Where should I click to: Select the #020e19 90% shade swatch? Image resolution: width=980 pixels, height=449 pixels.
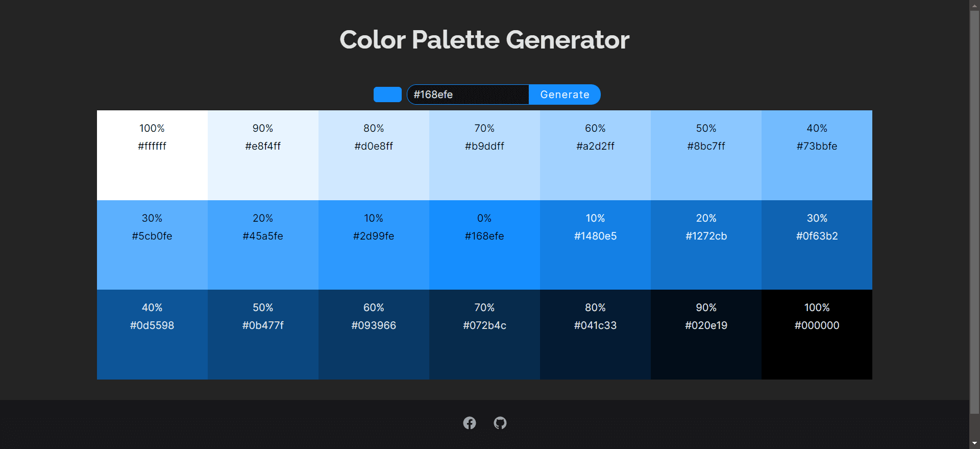706,334
